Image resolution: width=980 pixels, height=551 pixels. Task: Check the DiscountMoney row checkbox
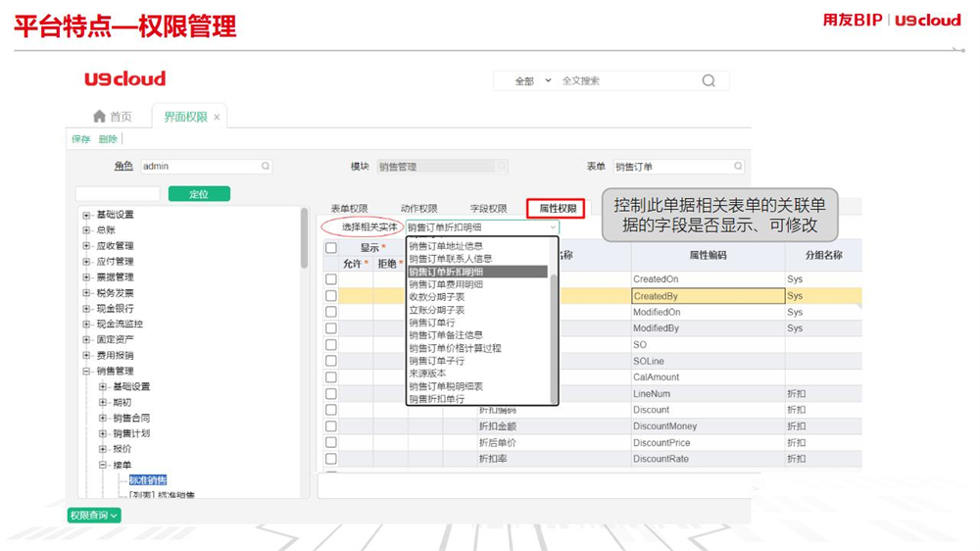(x=331, y=426)
